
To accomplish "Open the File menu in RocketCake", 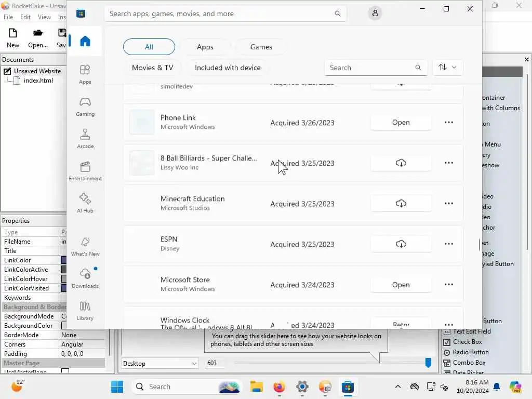I will [x=8, y=17].
